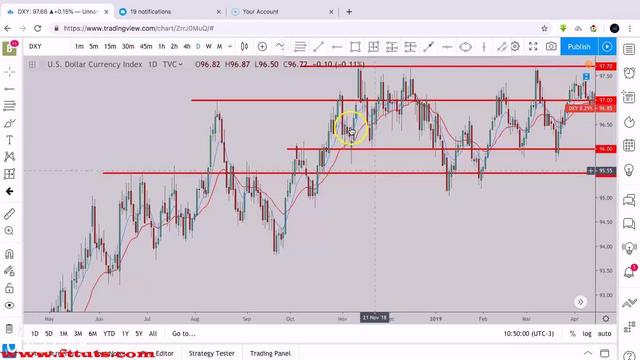The height and width of the screenshot is (360, 640).
Task: Pick the vertical line tool in the top toolbar
Action: (484, 47)
